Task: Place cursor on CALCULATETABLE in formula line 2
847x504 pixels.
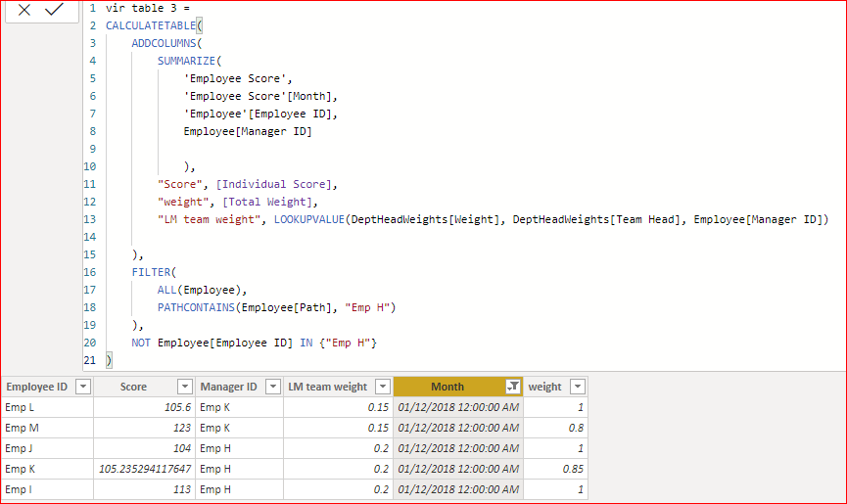Action: [151, 25]
